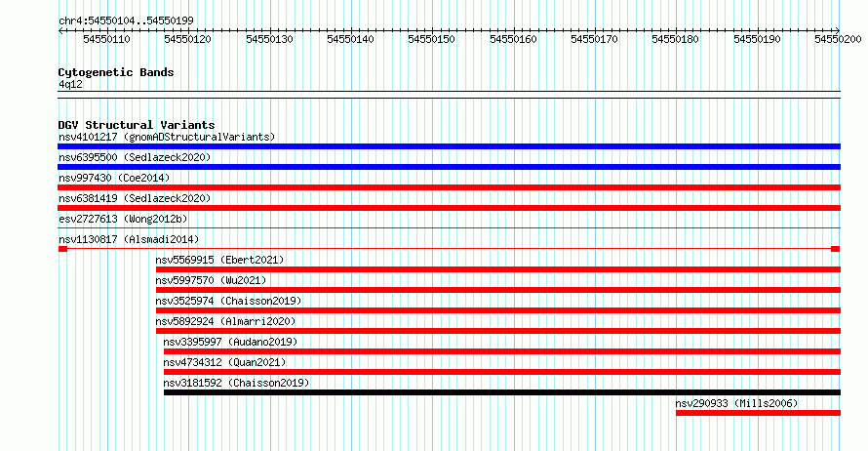Click the thin red line for esv2727613
The height and width of the screenshot is (451, 868).
point(449,227)
